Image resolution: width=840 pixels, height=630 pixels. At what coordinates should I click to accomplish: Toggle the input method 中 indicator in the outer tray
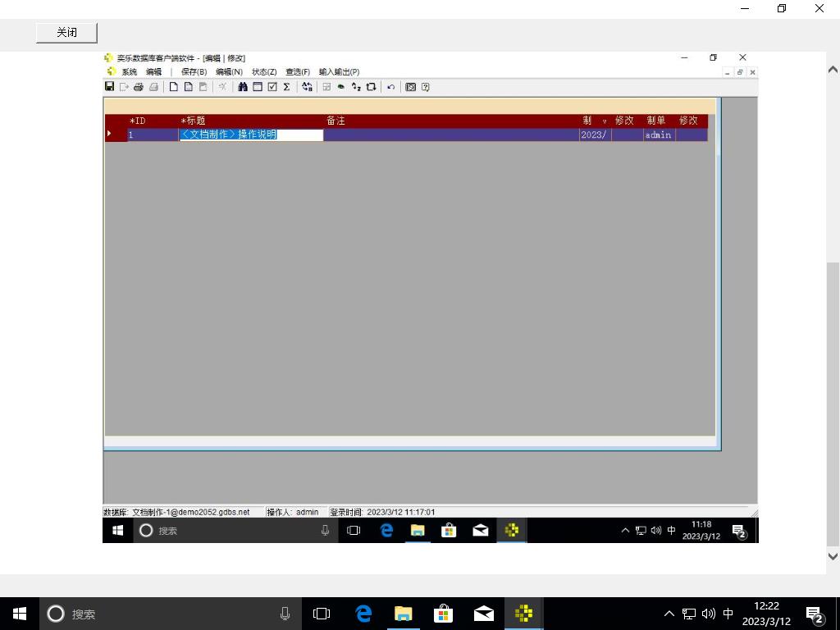point(728,614)
